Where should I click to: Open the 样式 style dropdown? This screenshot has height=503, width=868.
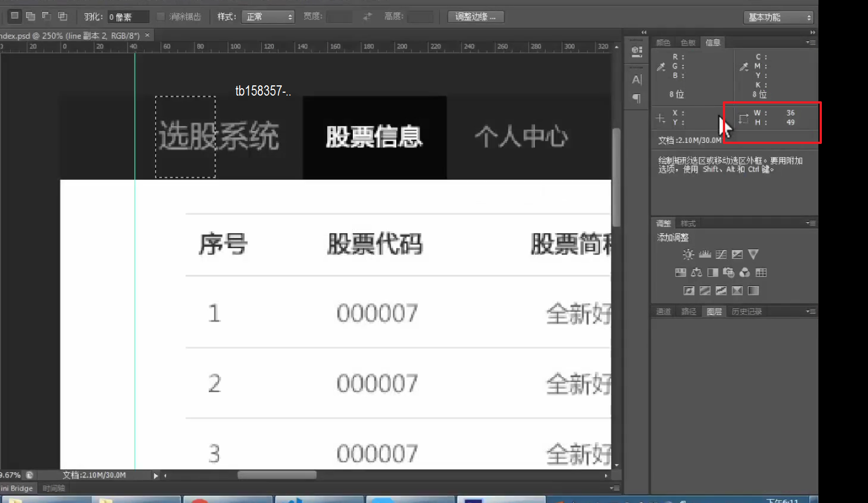click(268, 17)
